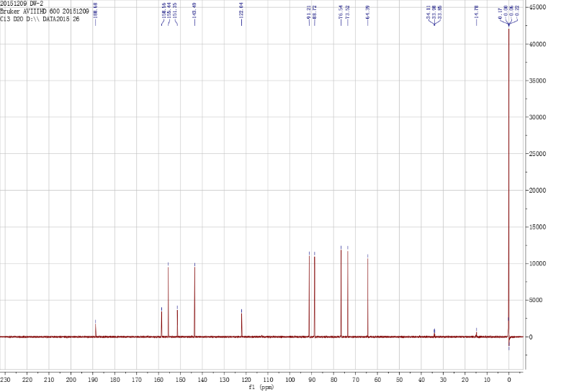Select the 151.35 peak label
Image resolution: width=561 pixels, height=392 pixels.
(175, 10)
